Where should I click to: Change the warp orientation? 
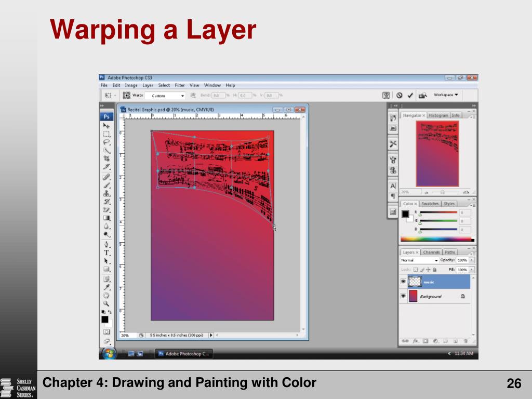193,96
